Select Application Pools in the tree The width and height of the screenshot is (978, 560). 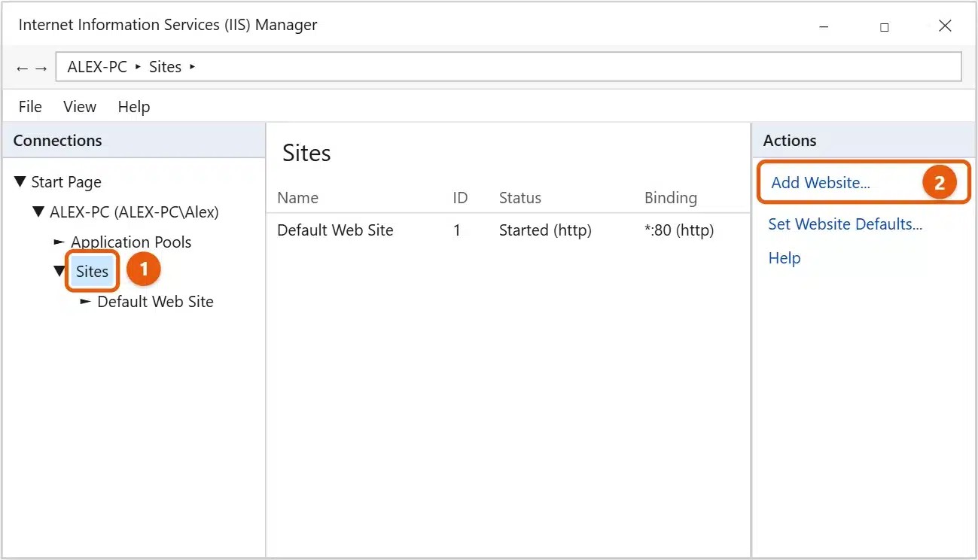point(131,242)
